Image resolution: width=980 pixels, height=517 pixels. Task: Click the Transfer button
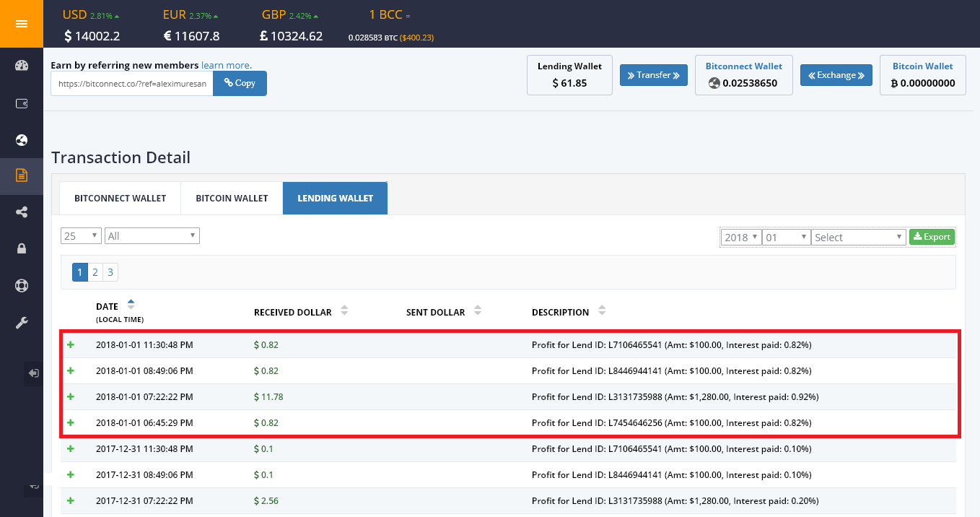[654, 75]
